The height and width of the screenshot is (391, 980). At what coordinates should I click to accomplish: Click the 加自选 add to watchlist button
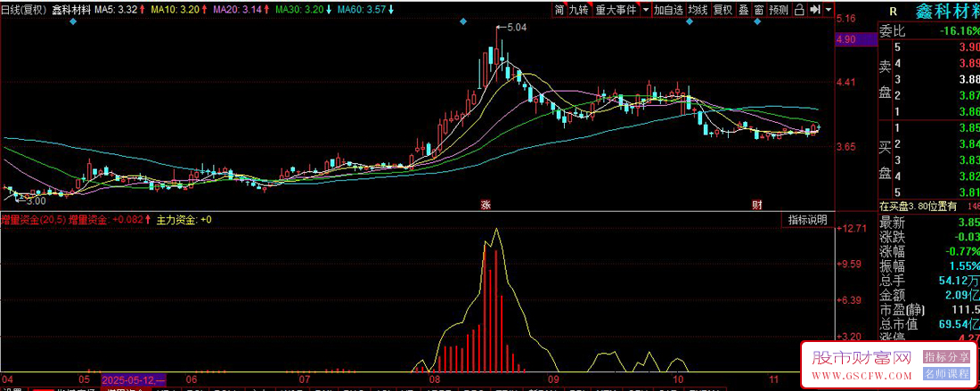pos(668,10)
